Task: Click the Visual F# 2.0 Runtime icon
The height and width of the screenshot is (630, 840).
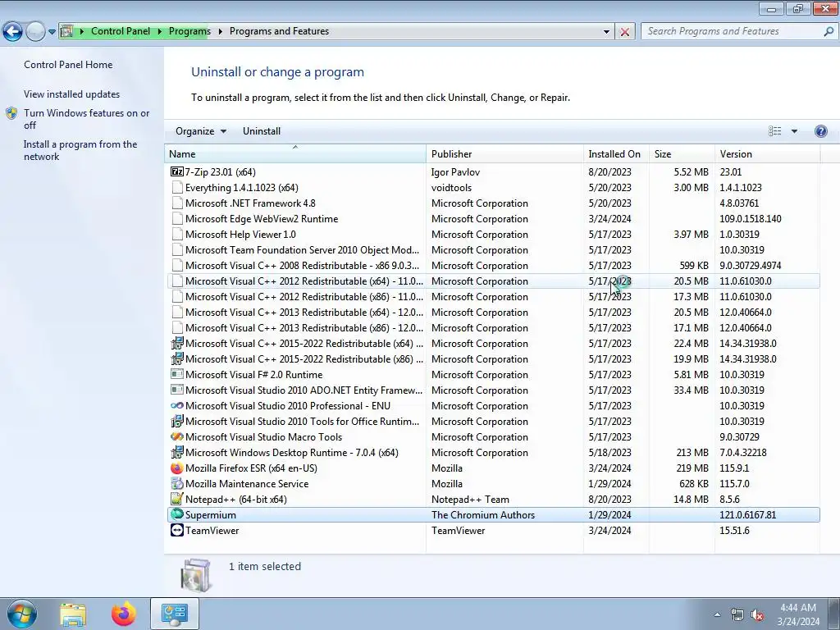Action: click(x=177, y=374)
